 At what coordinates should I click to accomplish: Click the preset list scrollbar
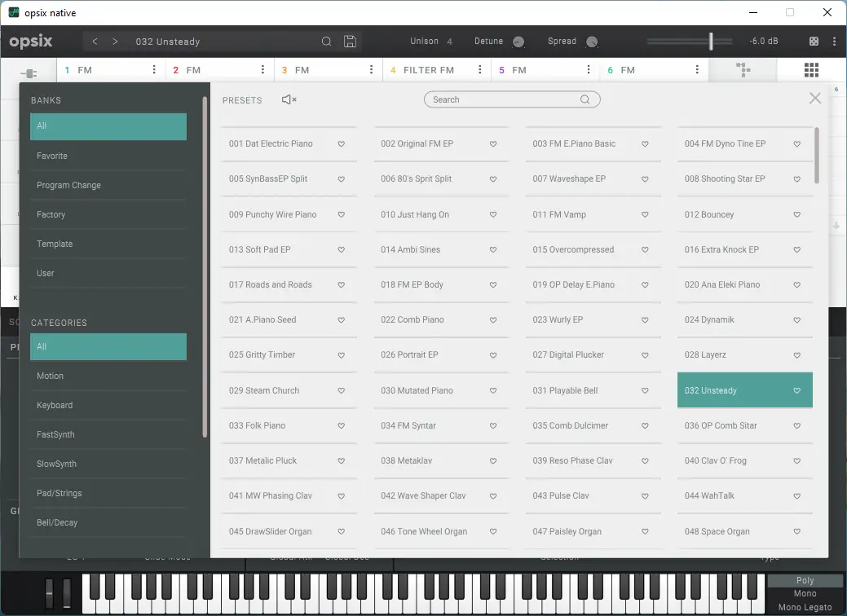(x=817, y=156)
